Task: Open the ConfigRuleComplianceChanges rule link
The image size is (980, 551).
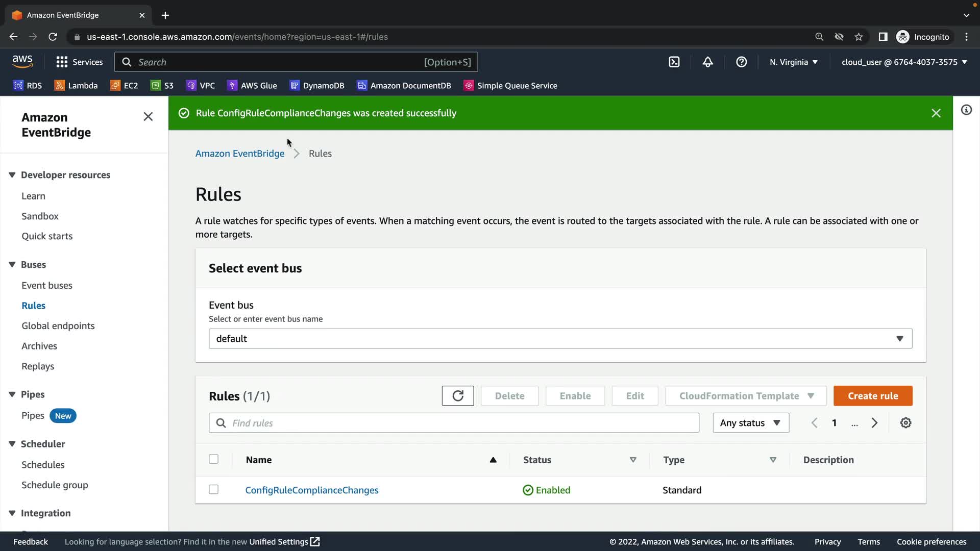Action: [311, 490]
